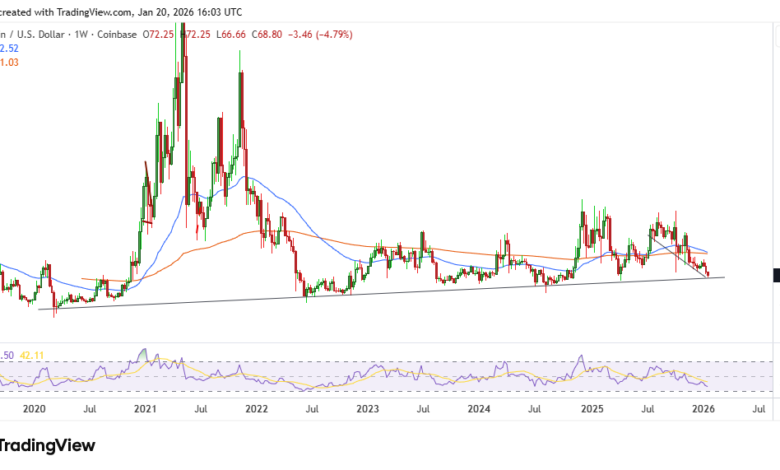Click the orange moving average value label
780x470 pixels.
click(x=9, y=61)
